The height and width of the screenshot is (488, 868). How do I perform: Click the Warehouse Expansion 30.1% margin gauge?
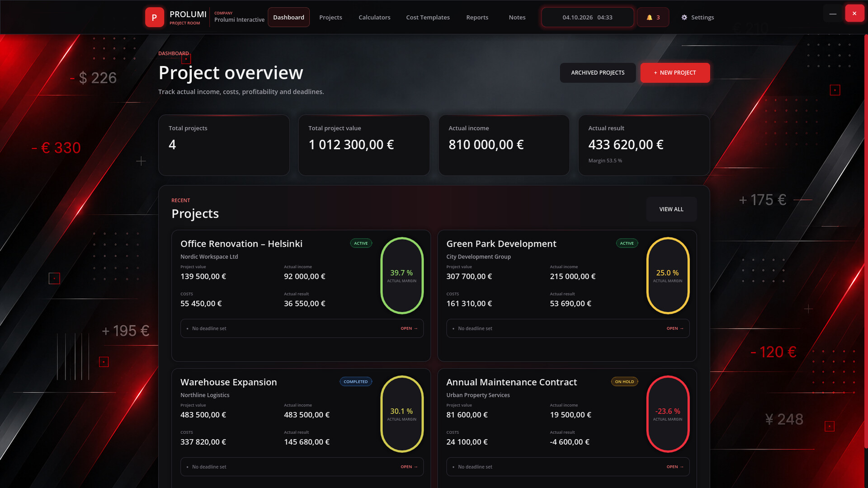pos(402,414)
